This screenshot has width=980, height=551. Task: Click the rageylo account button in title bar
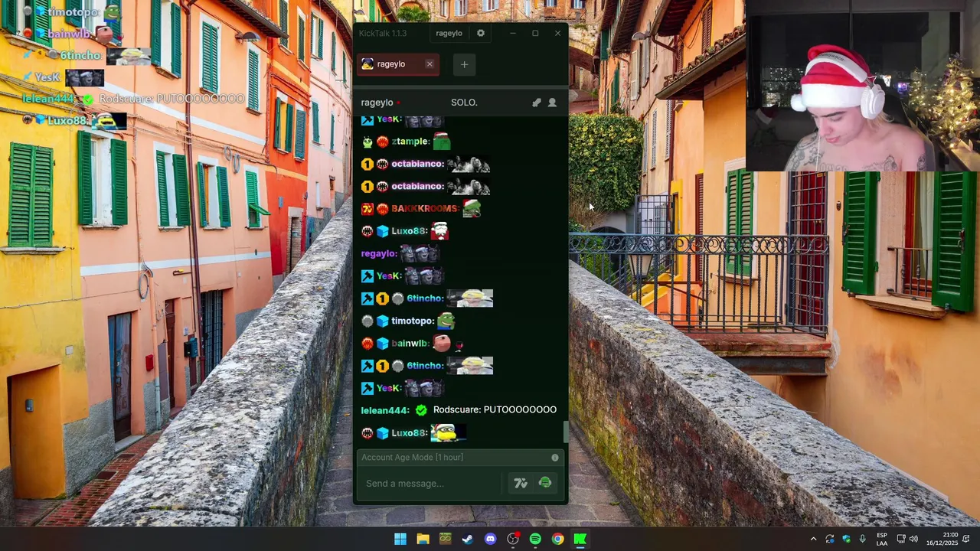click(x=449, y=34)
